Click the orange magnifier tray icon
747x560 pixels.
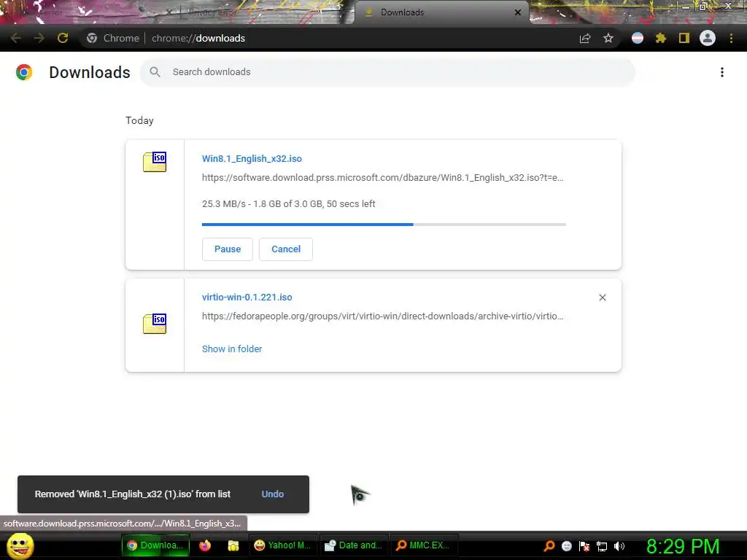tap(549, 545)
